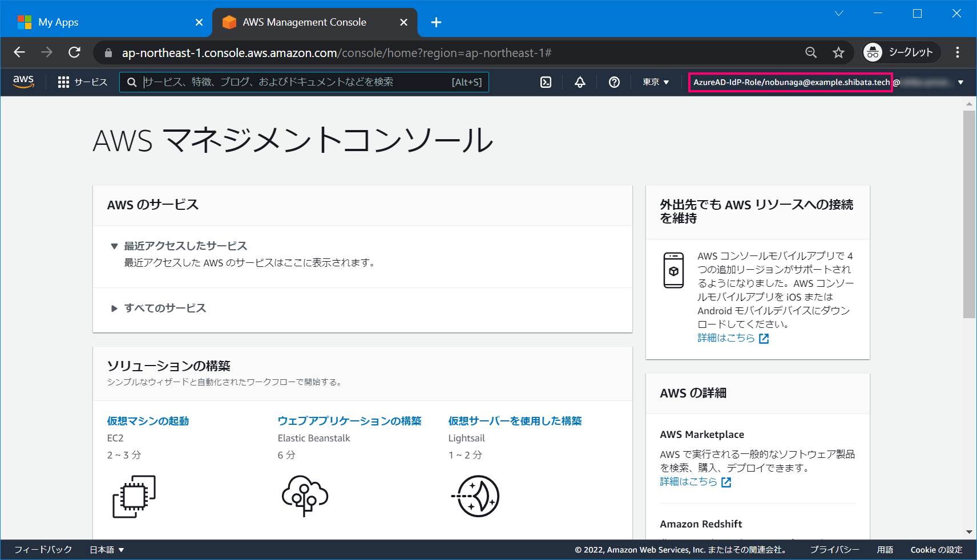Screen dimensions: 977x560
Task: Close the AWS Management Console tab
Action: (403, 22)
